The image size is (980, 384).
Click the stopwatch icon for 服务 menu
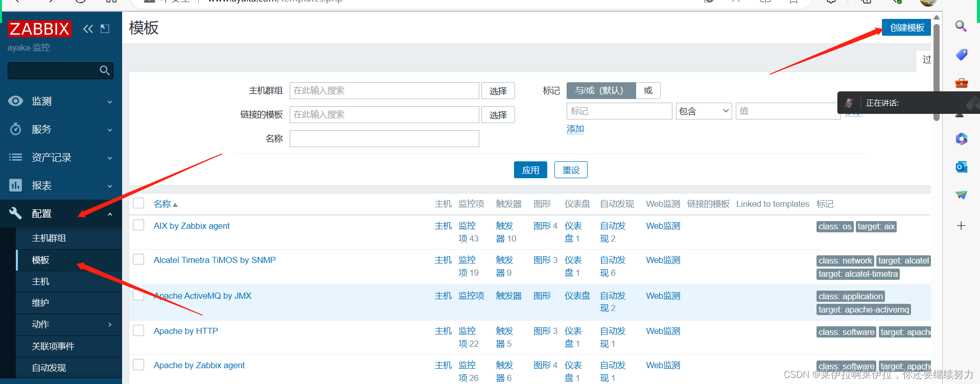point(16,129)
